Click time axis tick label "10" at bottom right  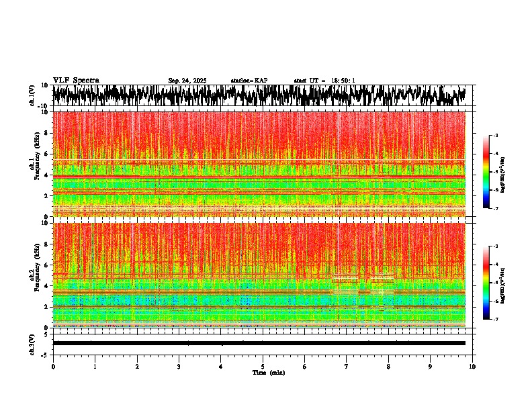[x=472, y=367]
